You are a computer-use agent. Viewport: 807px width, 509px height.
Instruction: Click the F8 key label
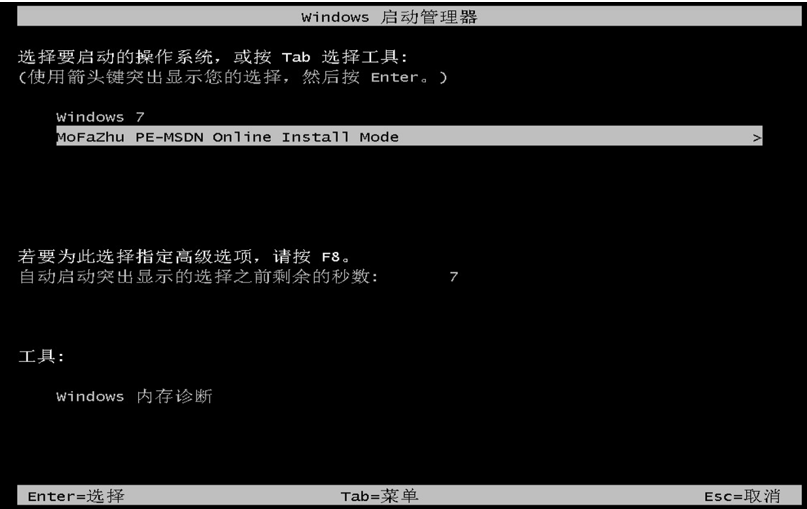click(x=330, y=256)
